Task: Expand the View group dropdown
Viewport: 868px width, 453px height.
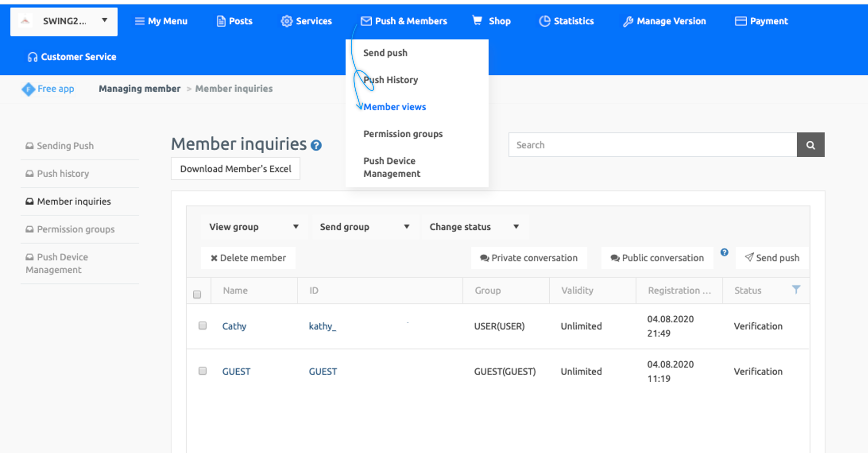Action: [254, 227]
